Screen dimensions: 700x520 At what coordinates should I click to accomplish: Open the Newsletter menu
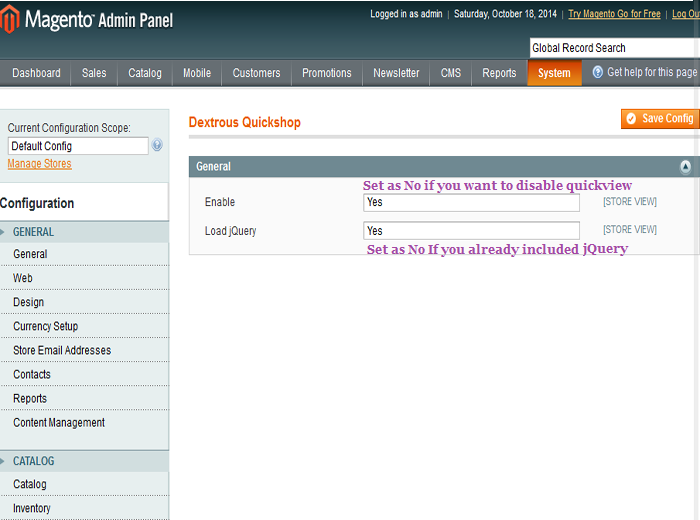pos(396,73)
